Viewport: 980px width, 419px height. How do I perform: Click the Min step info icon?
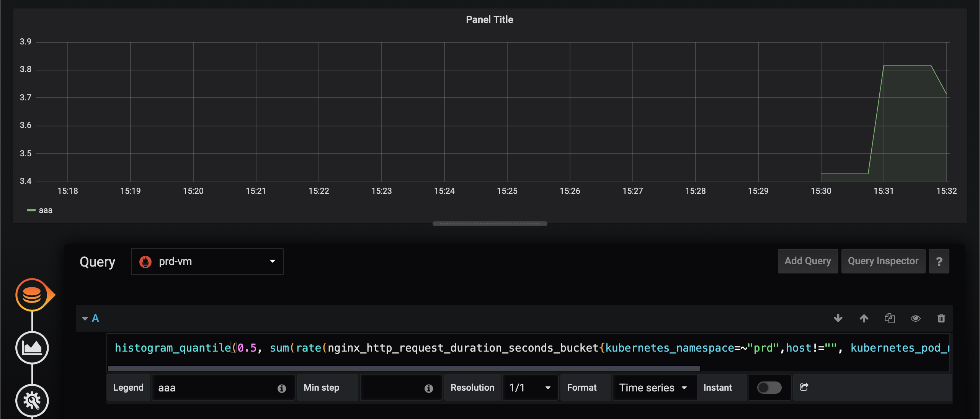(429, 388)
